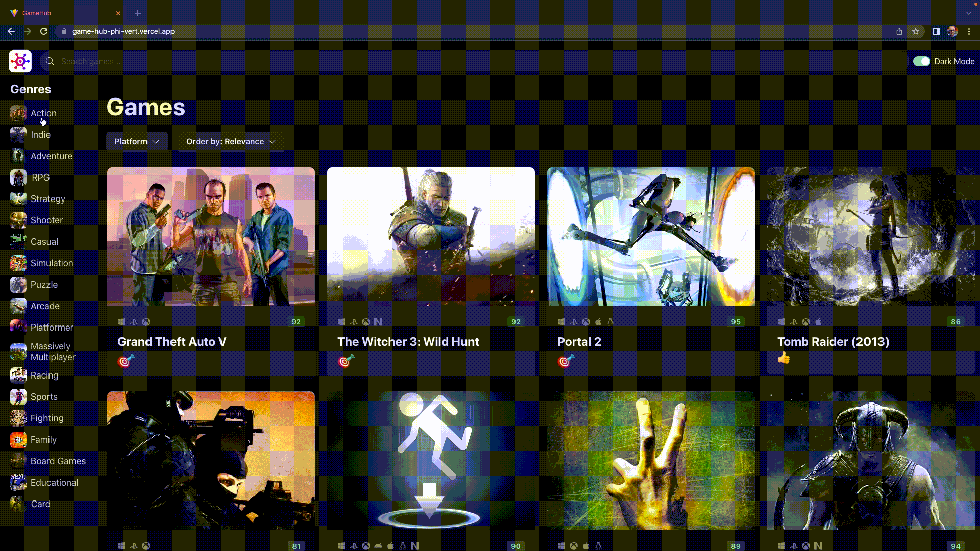Select the Casual genre

pyautogui.click(x=44, y=242)
